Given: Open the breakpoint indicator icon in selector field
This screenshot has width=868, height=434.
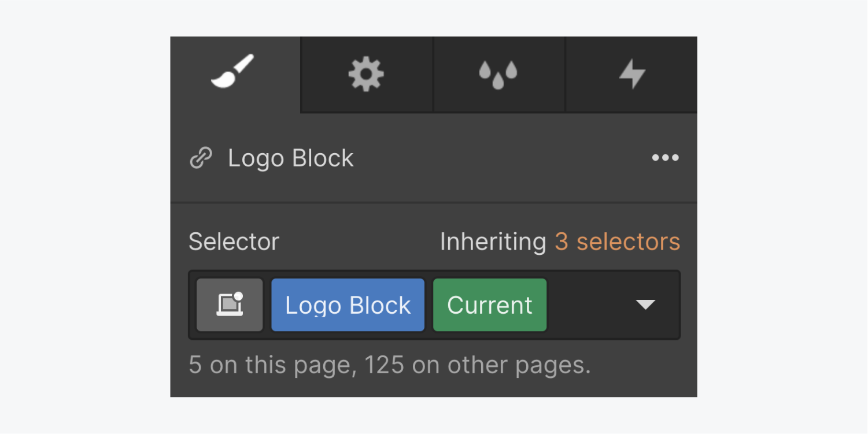Looking at the screenshot, I should point(229,305).
